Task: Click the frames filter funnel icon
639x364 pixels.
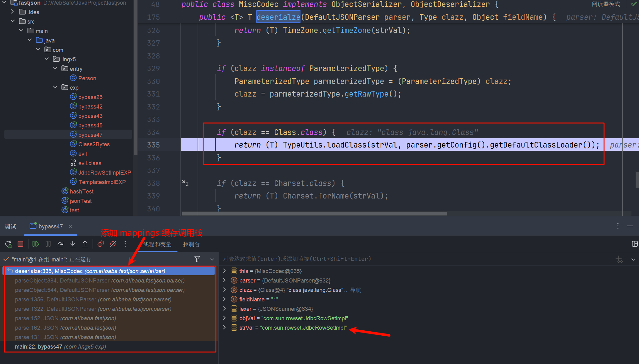Action: 197,259
